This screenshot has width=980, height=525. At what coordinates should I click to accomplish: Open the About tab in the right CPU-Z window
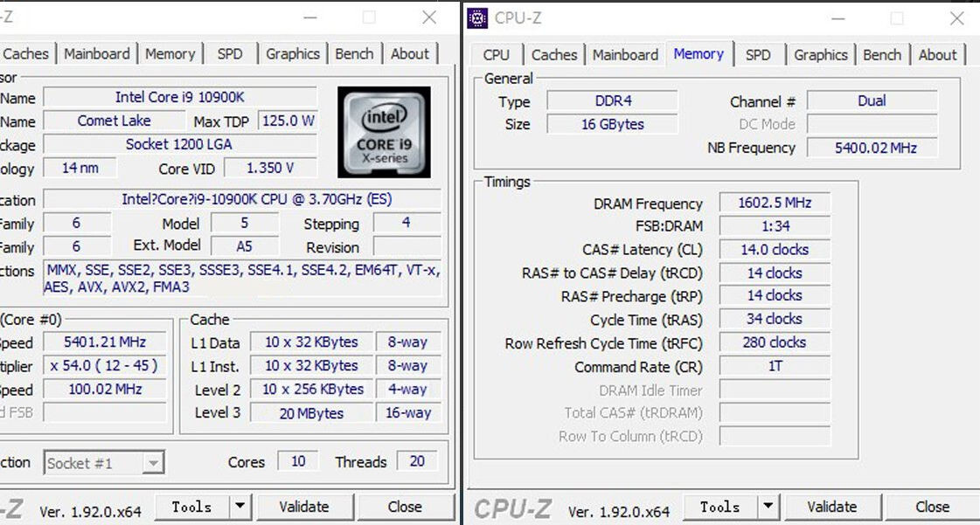click(937, 55)
